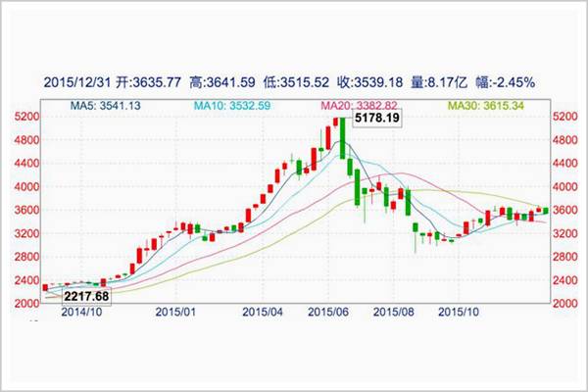Click the left axis 4000 label
Screen dimensions: 588x392
(26, 187)
